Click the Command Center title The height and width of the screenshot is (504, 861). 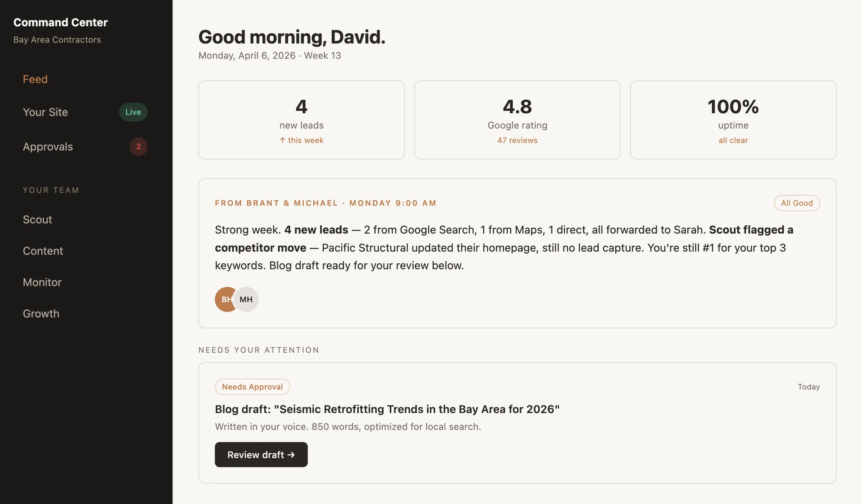tap(60, 22)
